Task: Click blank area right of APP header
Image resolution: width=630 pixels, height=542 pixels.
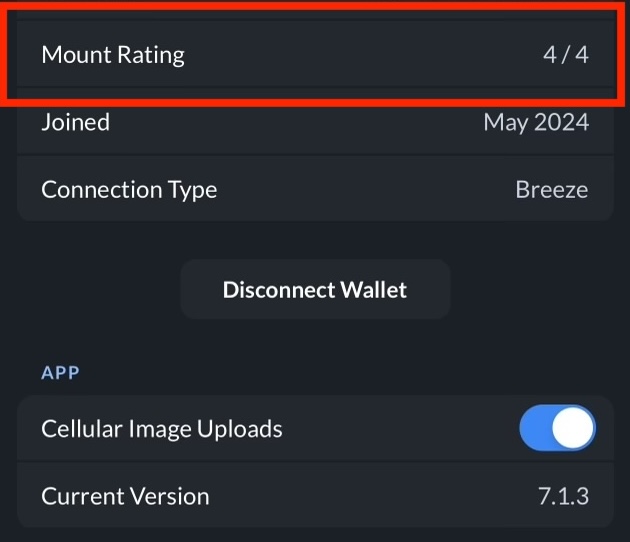Action: pos(350,373)
